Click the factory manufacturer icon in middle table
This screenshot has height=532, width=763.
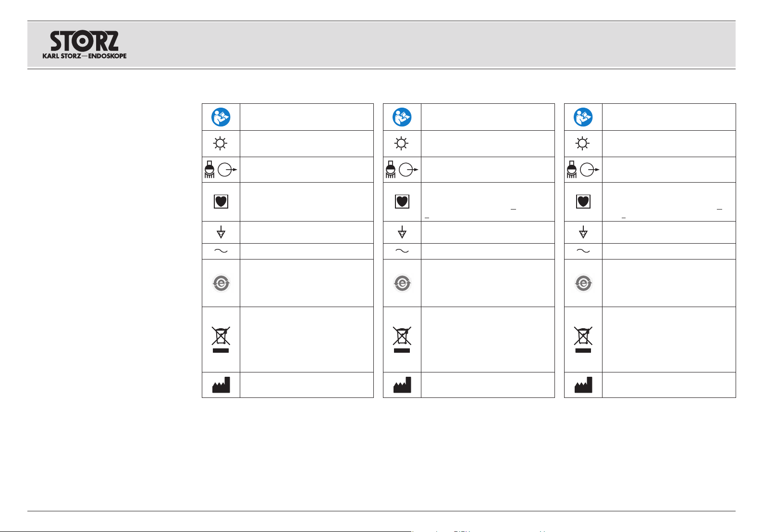point(402,384)
